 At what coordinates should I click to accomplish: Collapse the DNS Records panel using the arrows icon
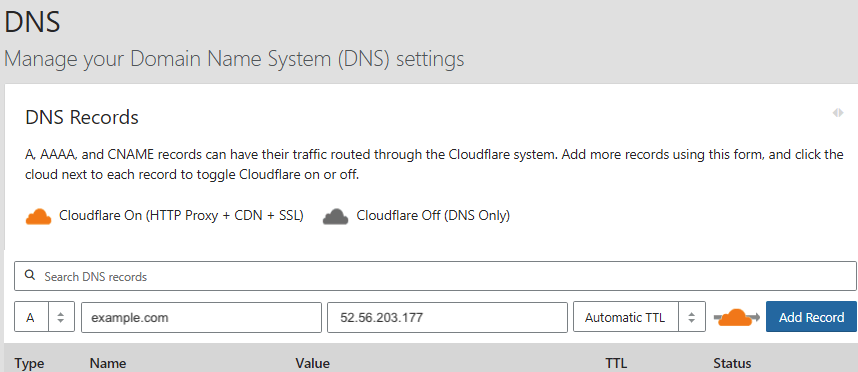tap(837, 113)
